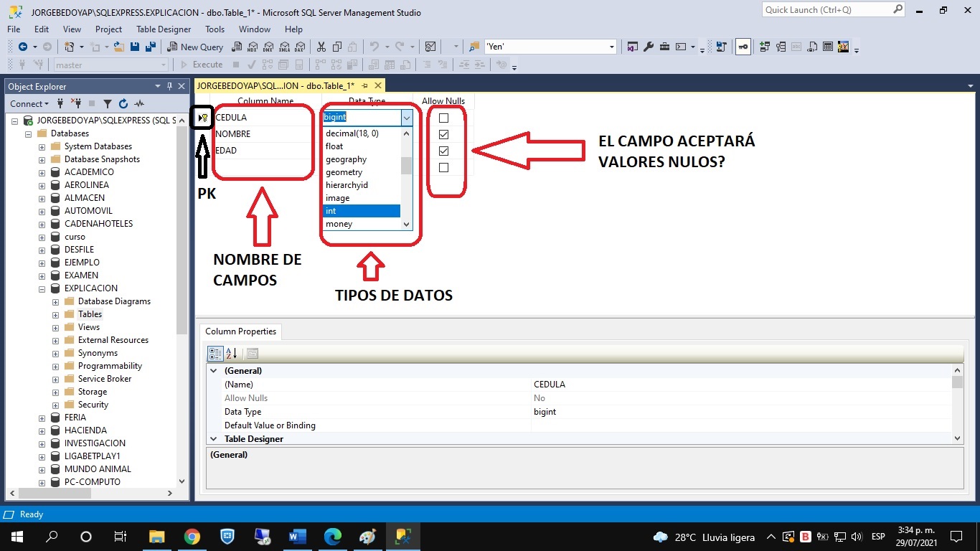
Task: Collapse the (General) properties section
Action: (213, 371)
